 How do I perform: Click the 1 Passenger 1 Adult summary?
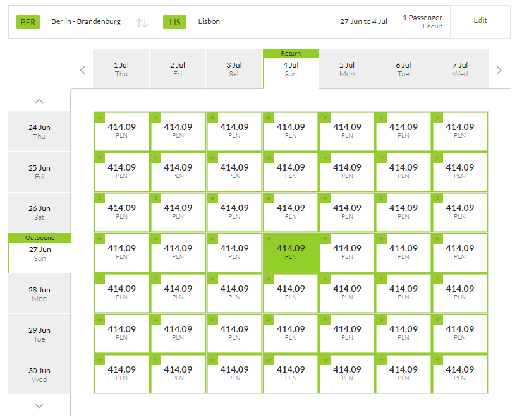[422, 21]
